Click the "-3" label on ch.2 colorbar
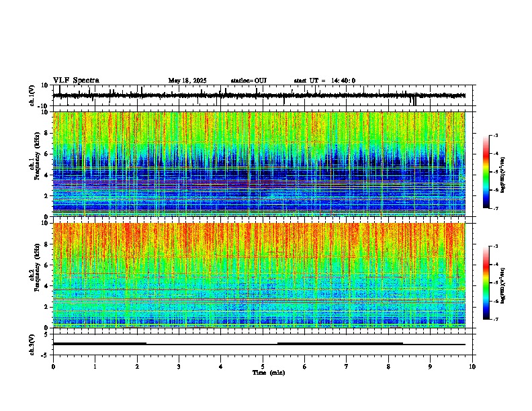The width and height of the screenshot is (532, 411). (495, 246)
